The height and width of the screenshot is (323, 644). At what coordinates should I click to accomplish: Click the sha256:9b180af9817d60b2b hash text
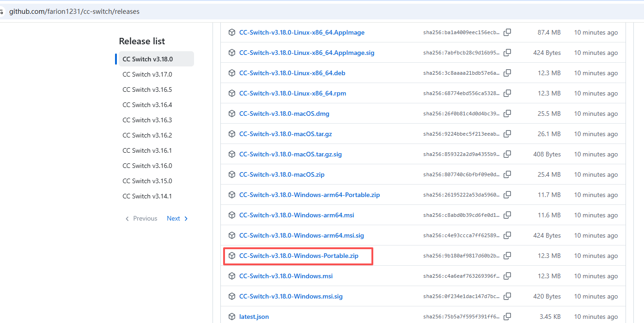click(x=462, y=256)
